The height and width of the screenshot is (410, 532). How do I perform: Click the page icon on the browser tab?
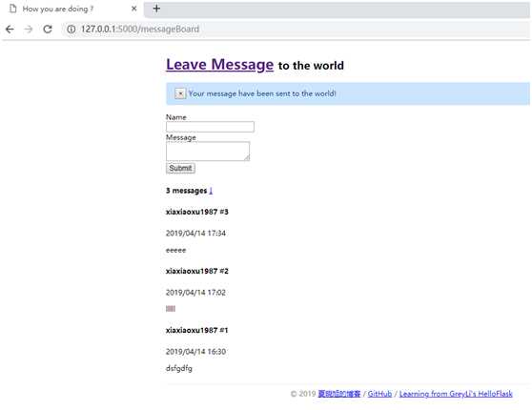[13, 9]
